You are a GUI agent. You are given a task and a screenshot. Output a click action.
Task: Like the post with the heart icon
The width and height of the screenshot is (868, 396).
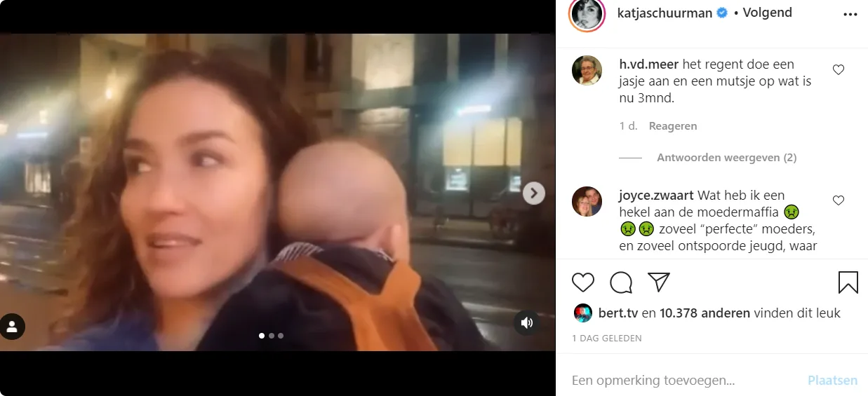point(583,282)
